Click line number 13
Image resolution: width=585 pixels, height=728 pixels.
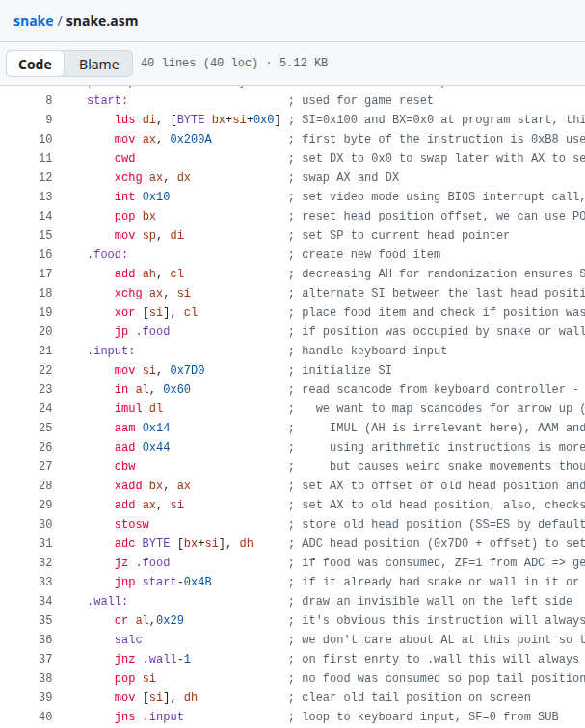pos(45,196)
